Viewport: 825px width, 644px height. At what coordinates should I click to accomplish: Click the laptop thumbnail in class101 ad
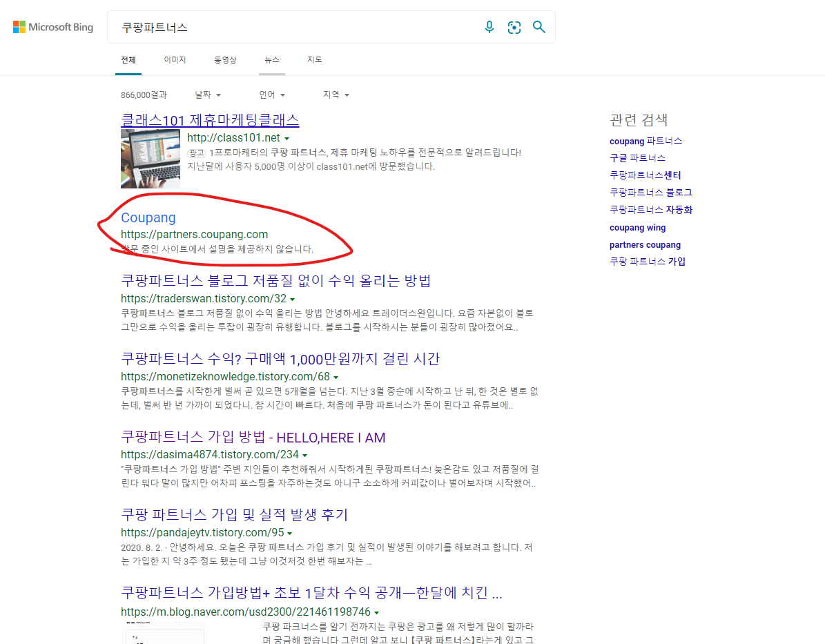(151, 159)
